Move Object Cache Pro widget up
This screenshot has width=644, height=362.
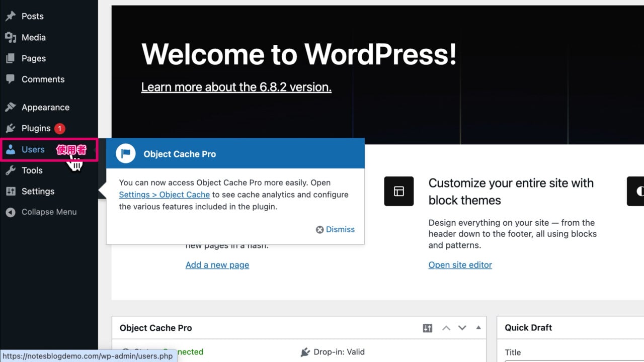click(446, 328)
